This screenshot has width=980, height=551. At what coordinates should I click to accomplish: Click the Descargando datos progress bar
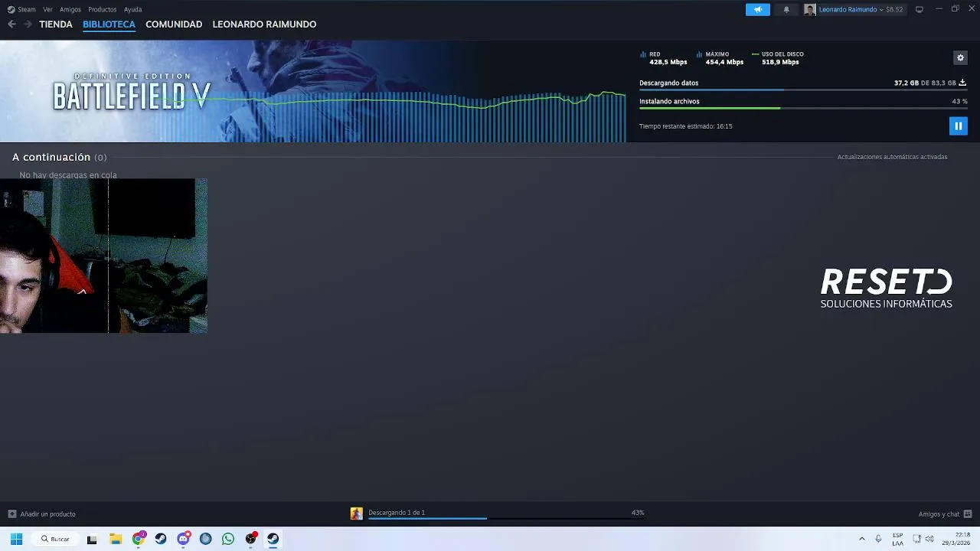(803, 90)
